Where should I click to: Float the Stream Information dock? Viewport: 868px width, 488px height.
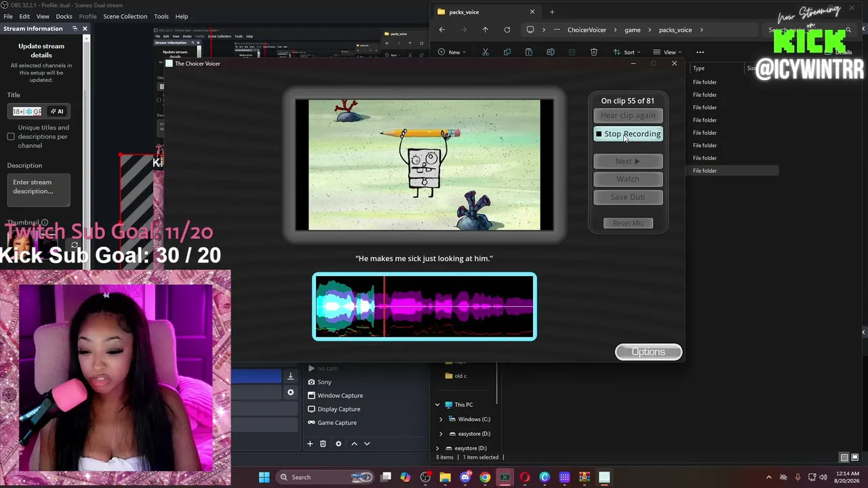(75, 28)
